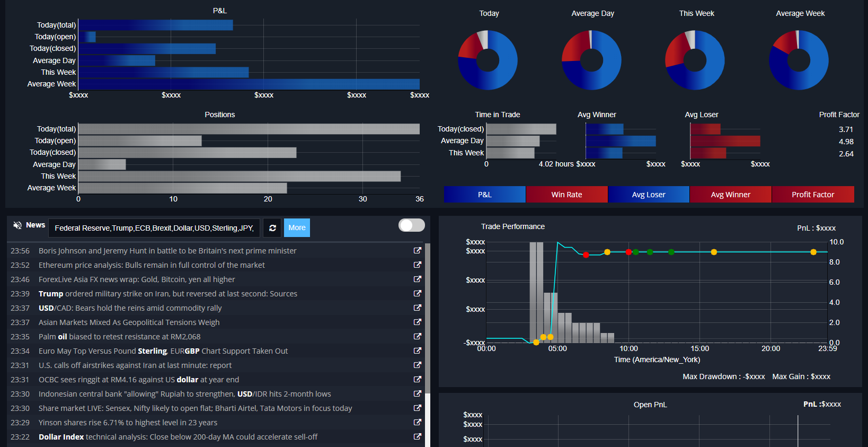The width and height of the screenshot is (868, 447).
Task: Click the This Week Positions bar
Action: point(240,176)
